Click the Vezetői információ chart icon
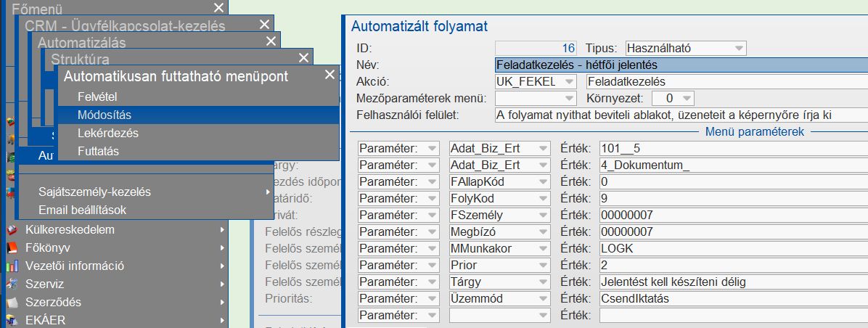The height and width of the screenshot is (328, 868). click(11, 266)
